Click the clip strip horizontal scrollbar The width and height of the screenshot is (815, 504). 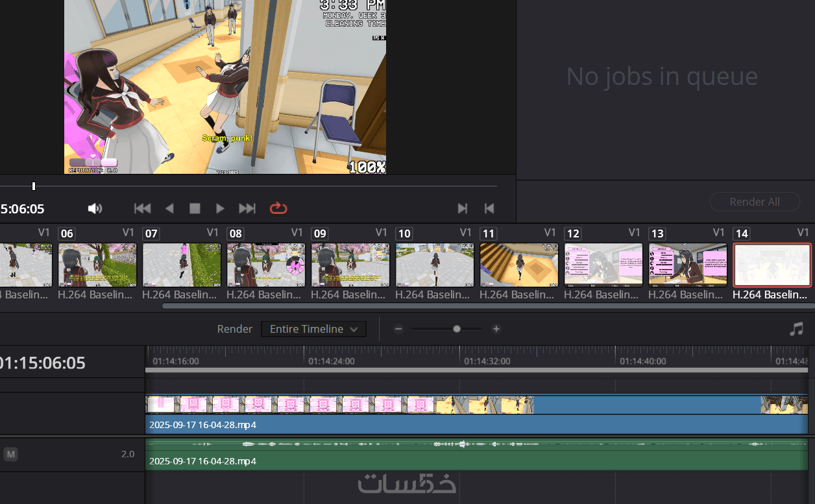488,306
